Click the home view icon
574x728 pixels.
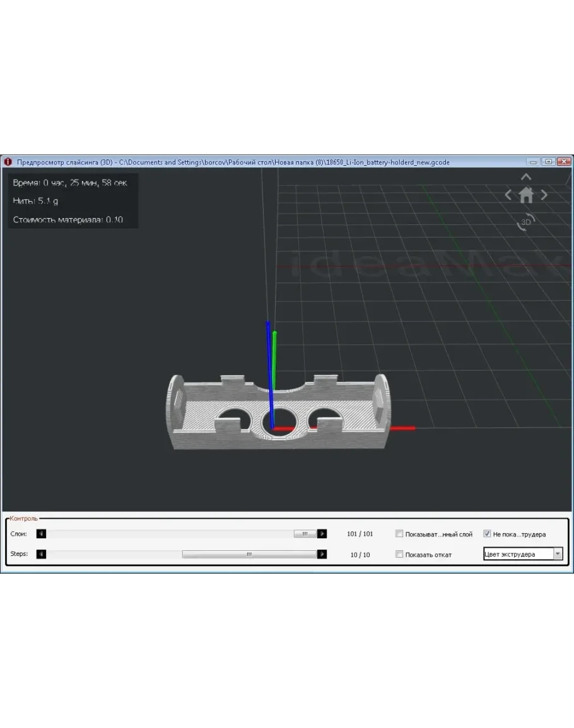point(526,195)
